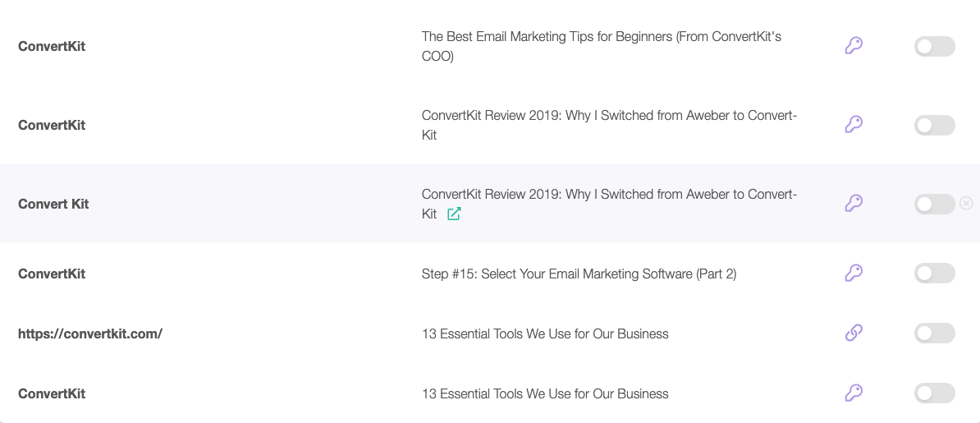Open external link icon beside ConvertKit Review title

[455, 214]
